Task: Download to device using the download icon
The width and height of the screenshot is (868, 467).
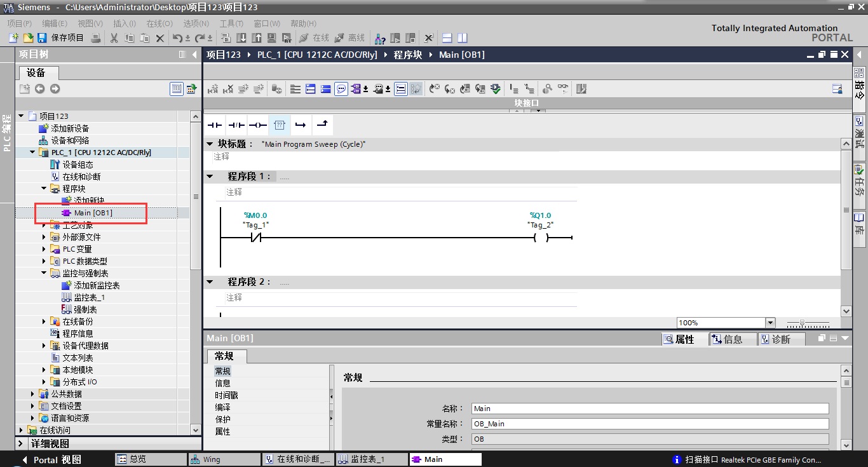Action: [x=241, y=38]
